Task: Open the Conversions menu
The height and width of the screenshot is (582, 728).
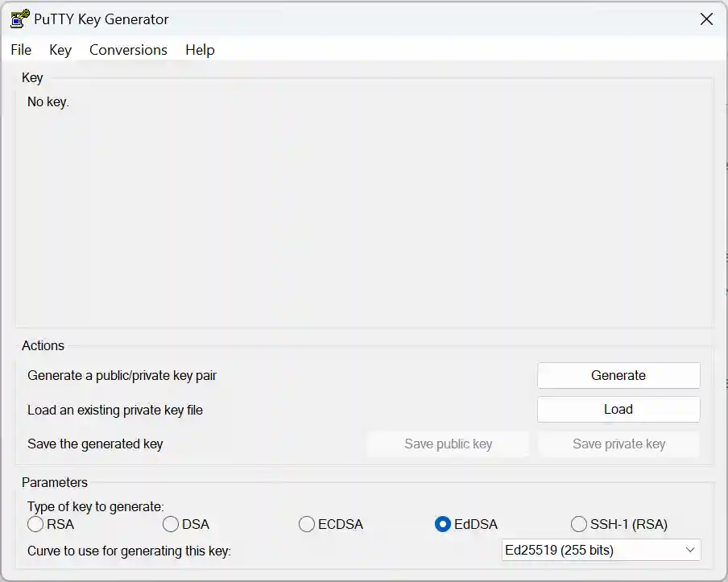Action: point(127,50)
